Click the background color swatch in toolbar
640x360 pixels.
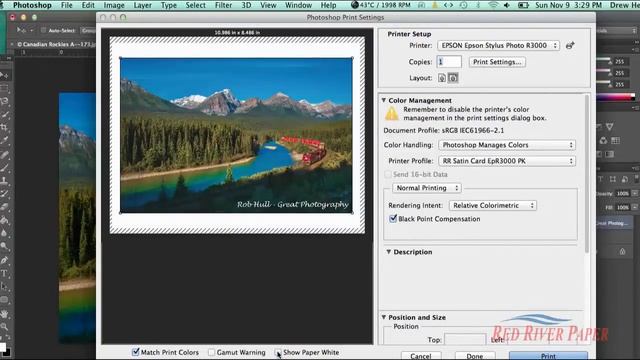click(x=7, y=353)
